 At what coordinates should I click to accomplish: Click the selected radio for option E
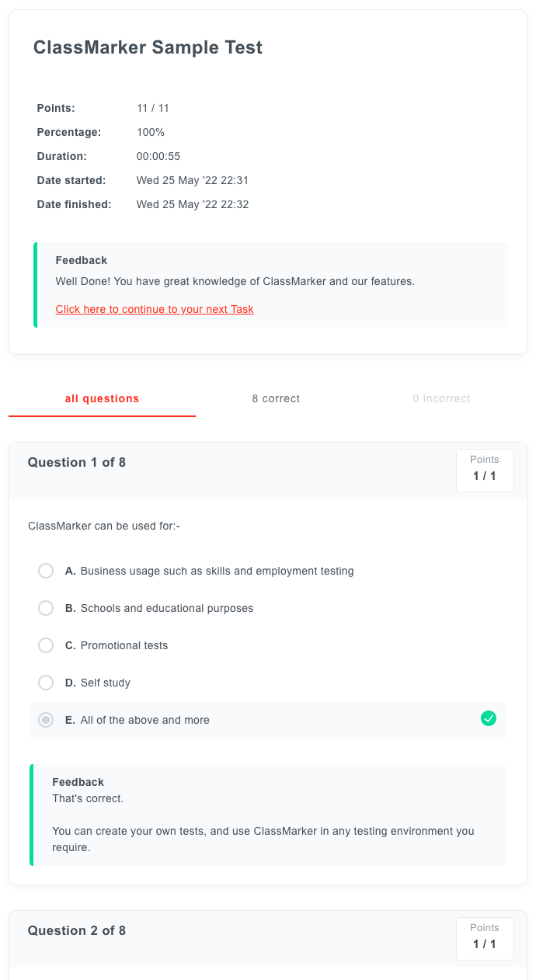tap(46, 720)
